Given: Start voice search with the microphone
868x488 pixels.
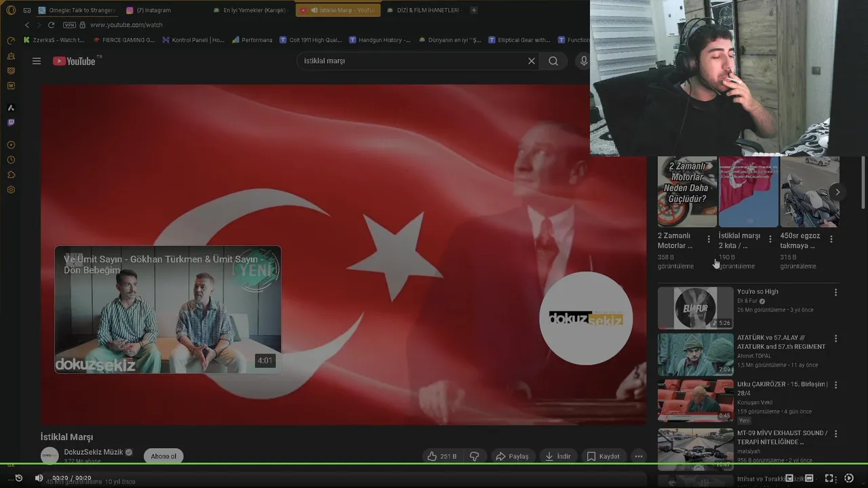Looking at the screenshot, I should [x=583, y=61].
